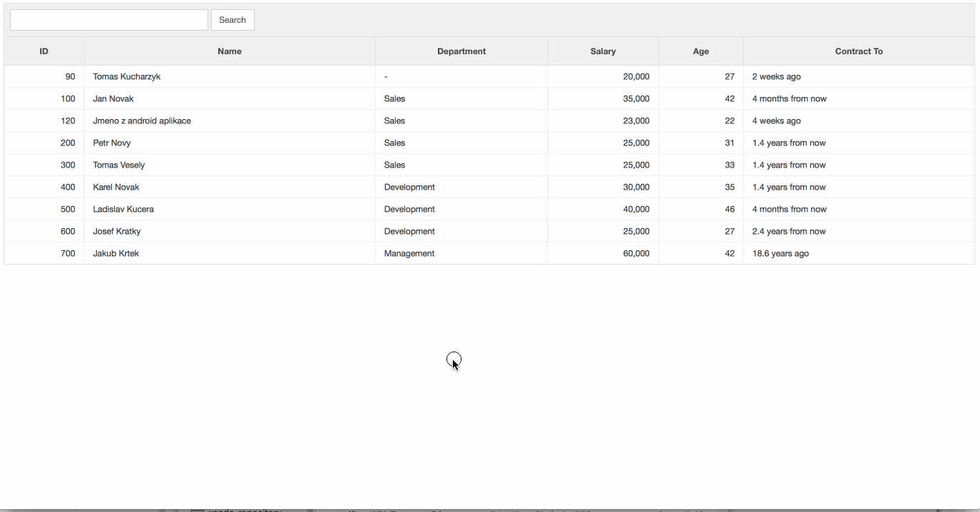The width and height of the screenshot is (980, 512).
Task: Sort by Contract To column header
Action: [x=858, y=51]
